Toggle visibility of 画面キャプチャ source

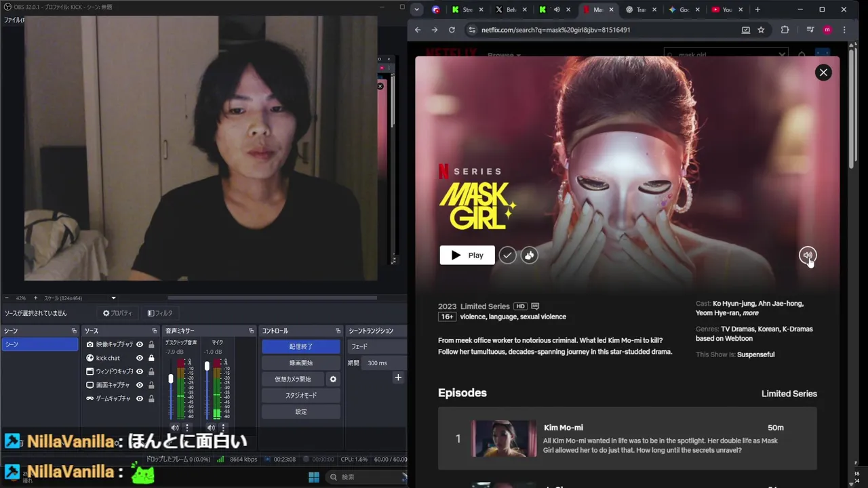pyautogui.click(x=140, y=385)
